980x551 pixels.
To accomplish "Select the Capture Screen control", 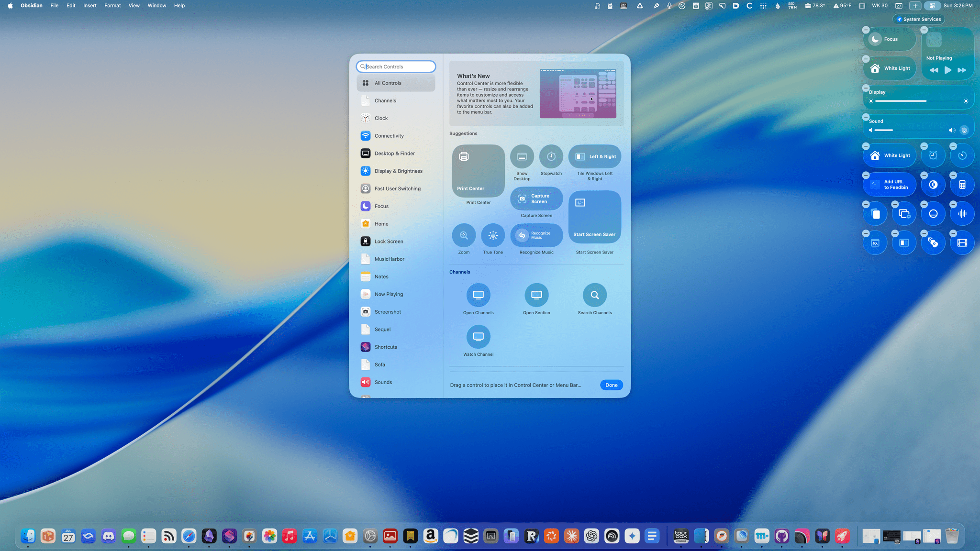I will [536, 198].
